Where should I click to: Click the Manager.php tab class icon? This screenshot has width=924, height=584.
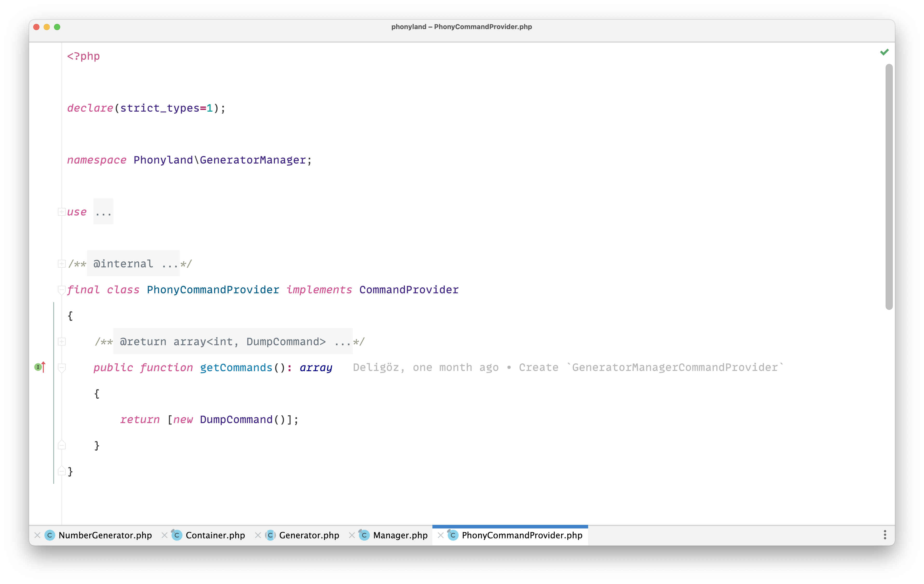364,535
